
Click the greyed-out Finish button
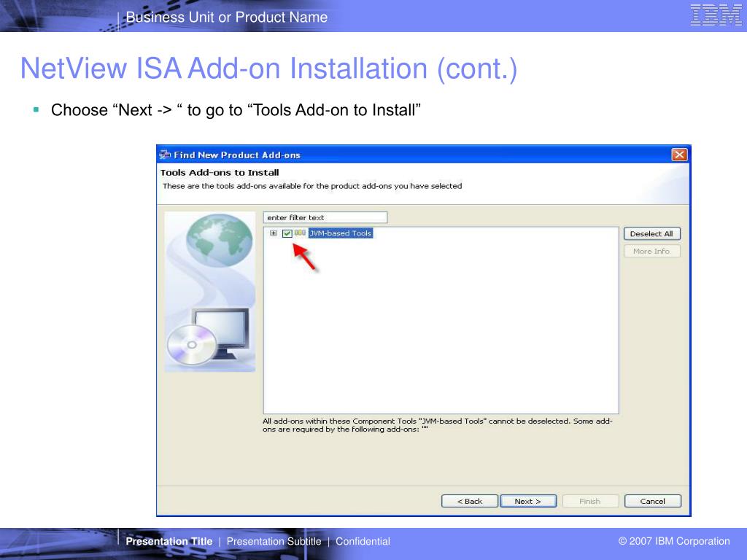tap(589, 501)
